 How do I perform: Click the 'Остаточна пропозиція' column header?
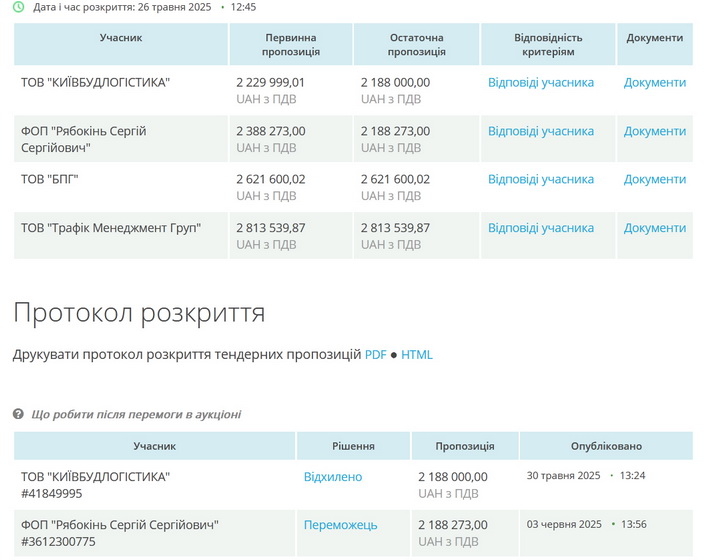(x=417, y=45)
